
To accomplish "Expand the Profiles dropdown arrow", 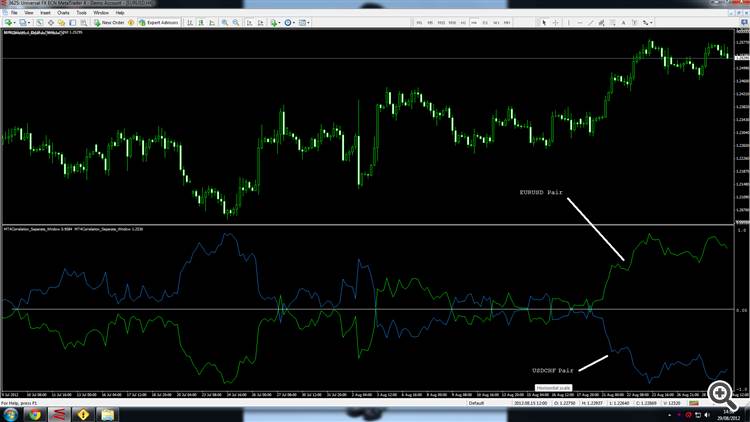I will click(29, 22).
